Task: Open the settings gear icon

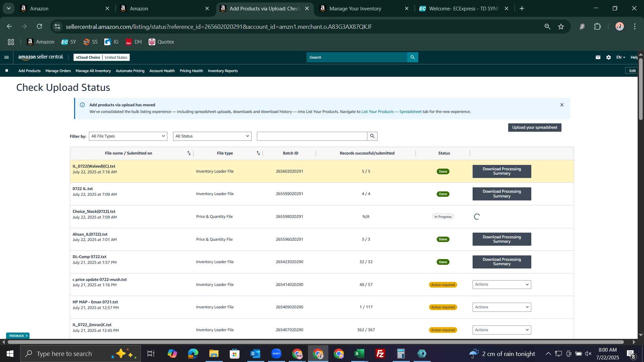Action: click(608, 57)
